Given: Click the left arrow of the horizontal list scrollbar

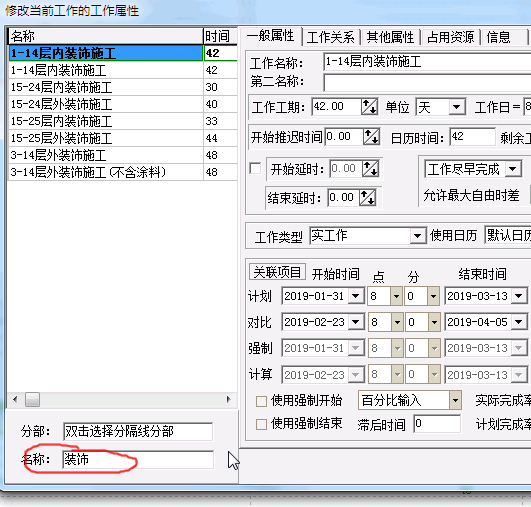Looking at the screenshot, I should coord(15,400).
